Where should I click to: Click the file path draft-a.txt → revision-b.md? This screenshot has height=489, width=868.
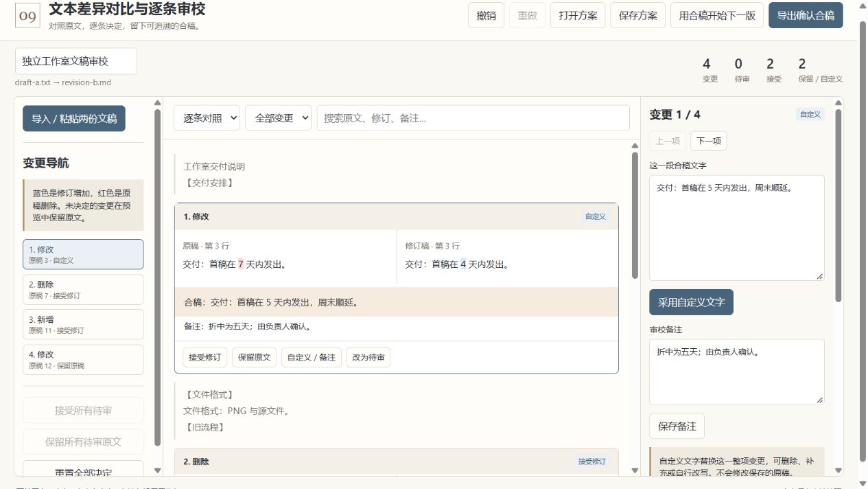tap(62, 82)
